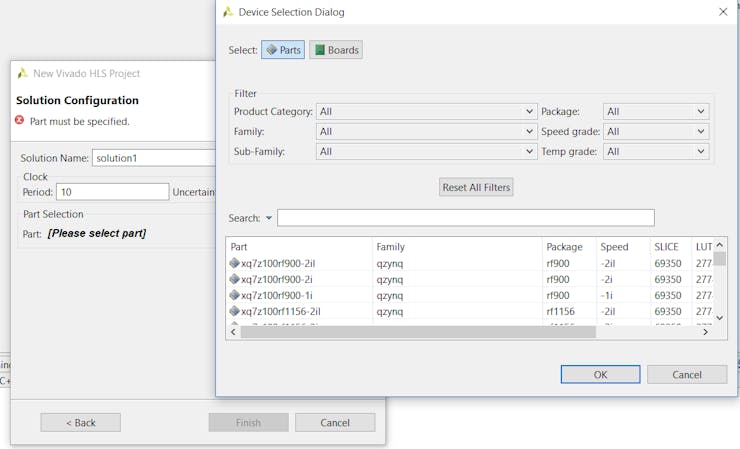
Task: Select the Parts option button
Action: [x=283, y=50]
